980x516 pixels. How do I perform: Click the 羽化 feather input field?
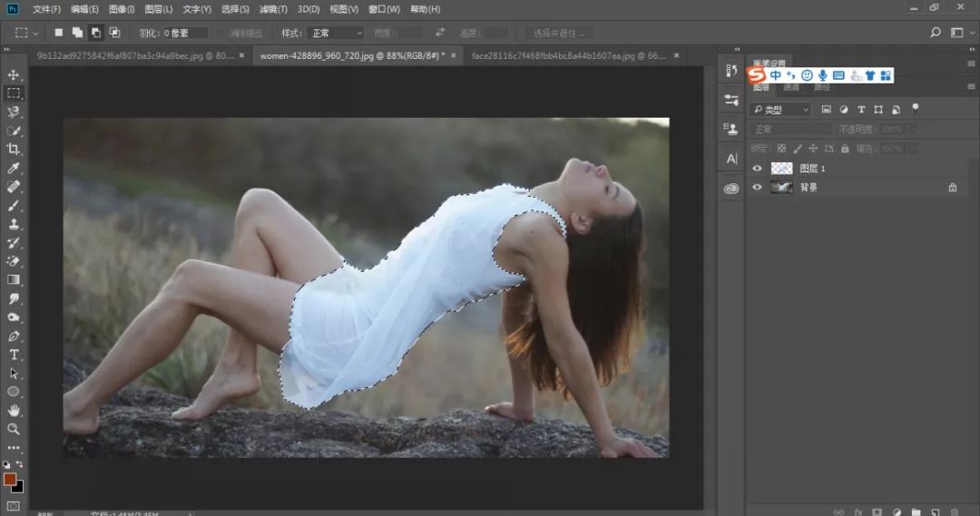(185, 33)
